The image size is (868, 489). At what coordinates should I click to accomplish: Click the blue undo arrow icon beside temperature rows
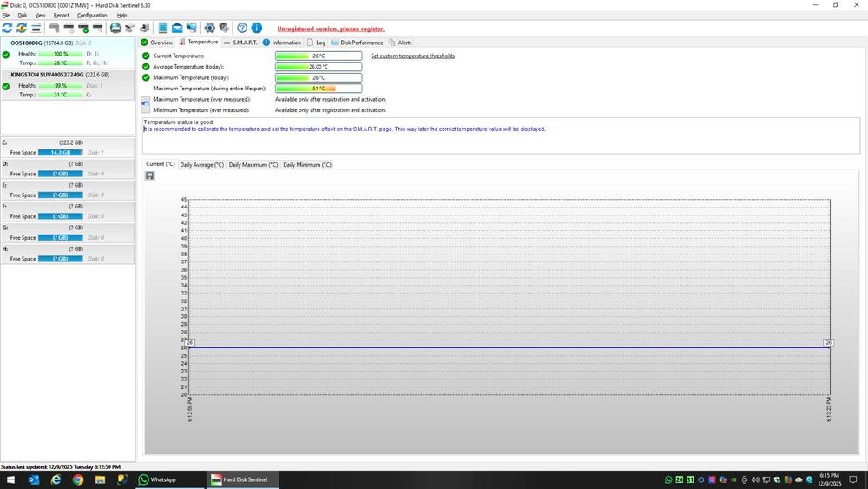tap(145, 104)
